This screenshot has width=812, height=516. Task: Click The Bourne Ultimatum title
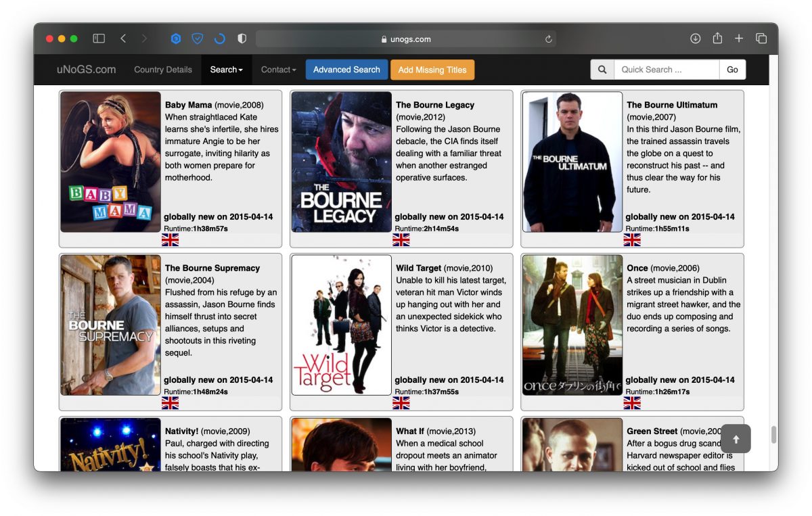tap(672, 105)
